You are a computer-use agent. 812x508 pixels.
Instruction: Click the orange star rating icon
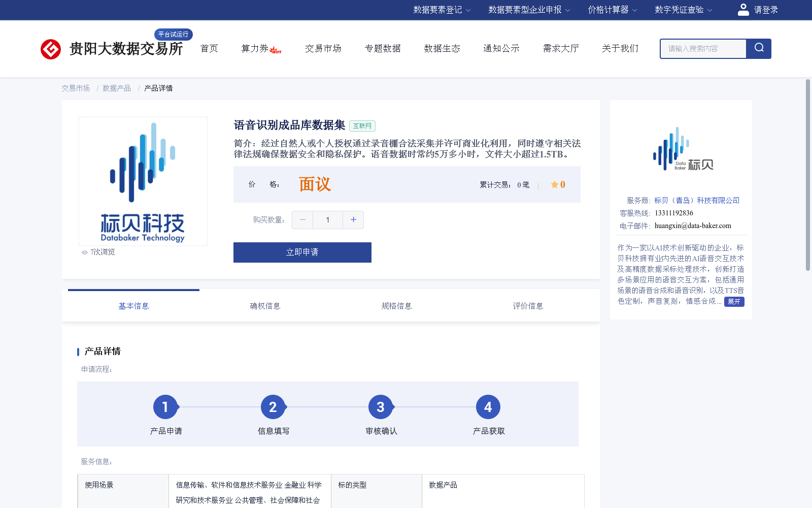tap(554, 184)
